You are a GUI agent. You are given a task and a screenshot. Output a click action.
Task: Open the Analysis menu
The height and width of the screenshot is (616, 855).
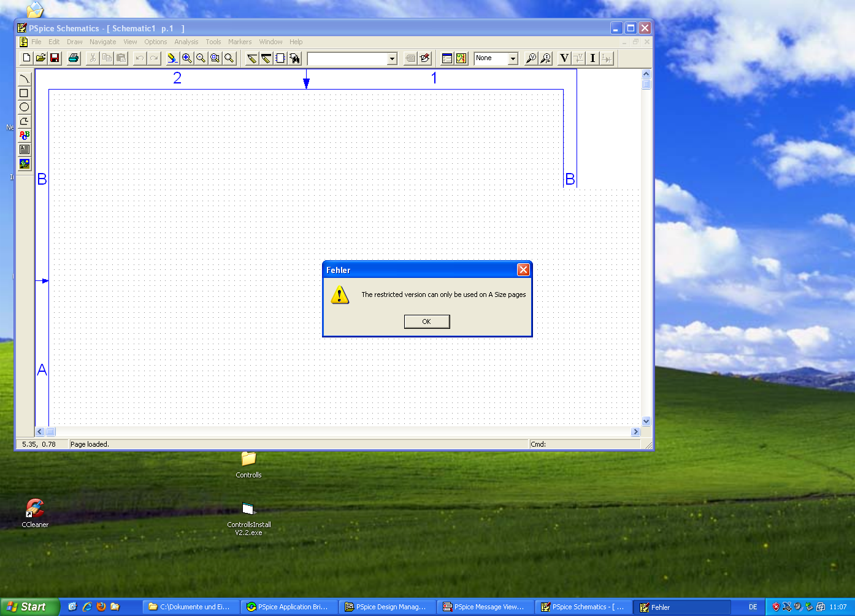(186, 42)
